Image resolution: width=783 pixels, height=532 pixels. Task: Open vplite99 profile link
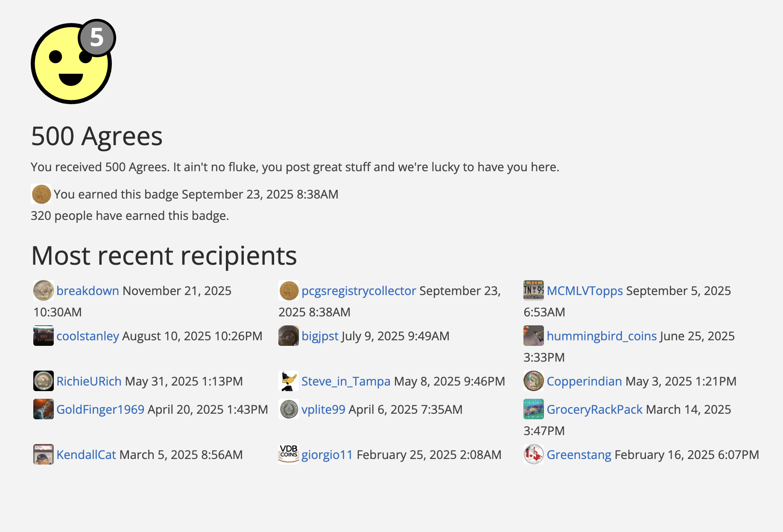(x=323, y=409)
